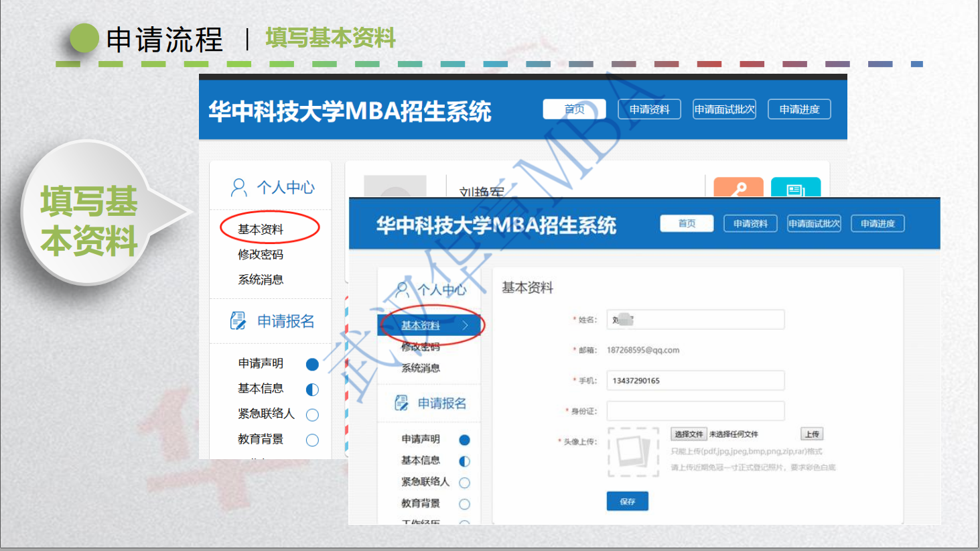Viewport: 980px width, 551px height.
Task: Click 华中科技大学MBA招生系统 title in back window
Action: coord(350,111)
